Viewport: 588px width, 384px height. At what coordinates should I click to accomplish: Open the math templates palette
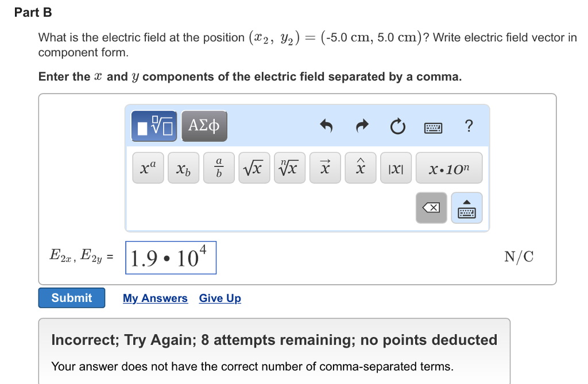153,126
